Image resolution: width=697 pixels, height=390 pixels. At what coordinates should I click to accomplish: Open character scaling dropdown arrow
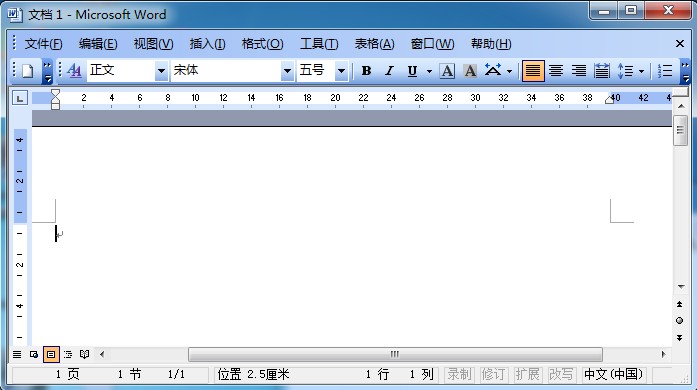coord(509,71)
